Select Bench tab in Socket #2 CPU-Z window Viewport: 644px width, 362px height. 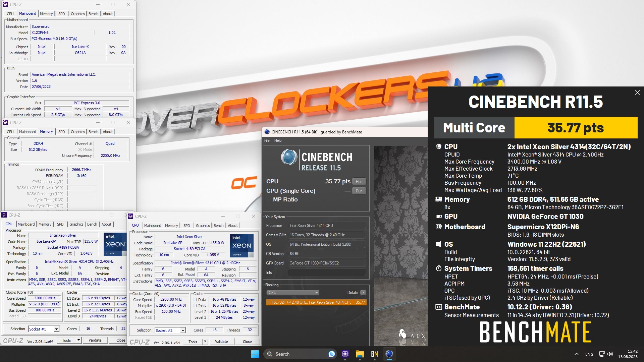(218, 226)
